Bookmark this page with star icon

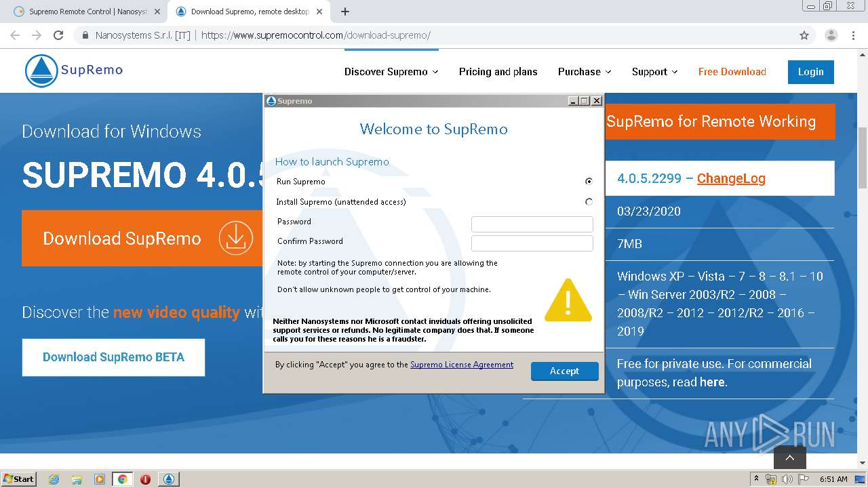pos(804,35)
